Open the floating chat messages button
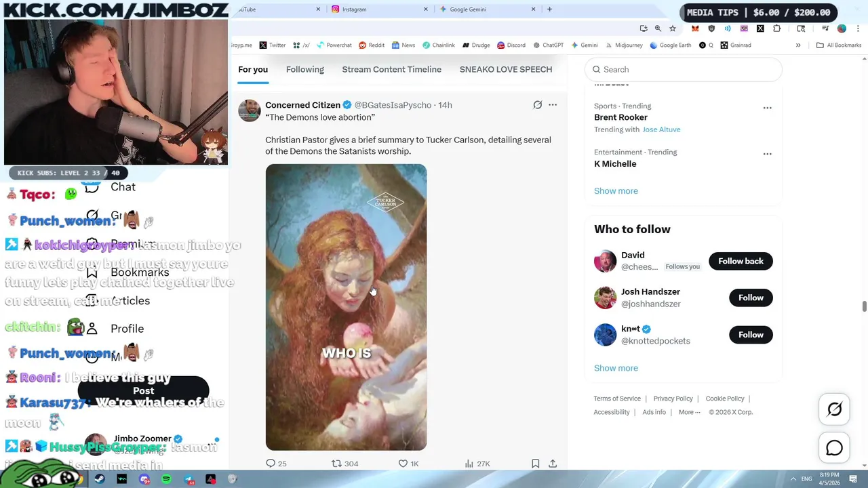This screenshot has width=868, height=488. coord(834,448)
